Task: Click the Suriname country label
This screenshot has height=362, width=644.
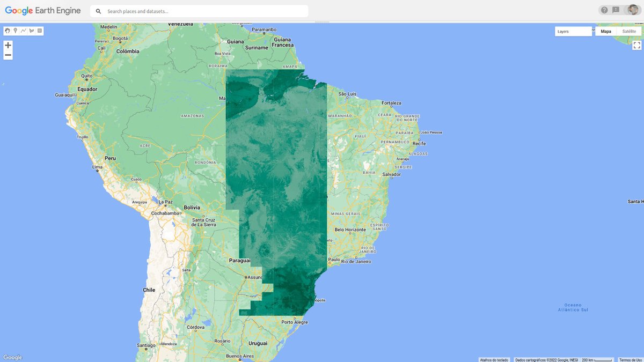Action: pyautogui.click(x=256, y=47)
